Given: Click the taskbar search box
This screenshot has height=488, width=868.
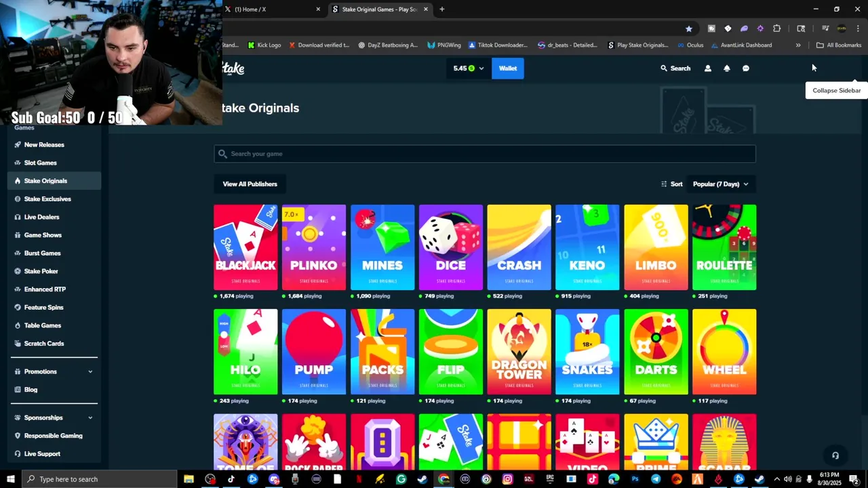Looking at the screenshot, I should [x=100, y=479].
